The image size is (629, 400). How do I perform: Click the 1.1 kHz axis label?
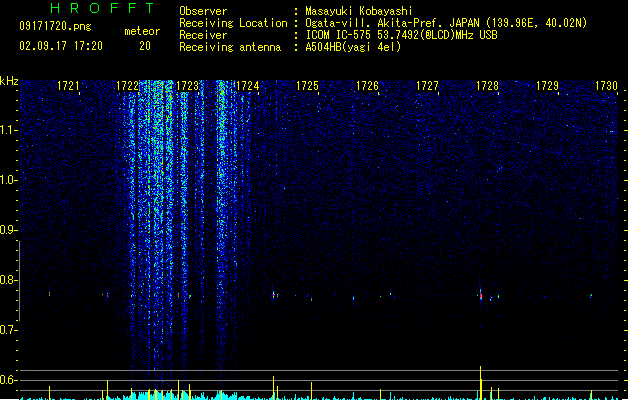[x=8, y=130]
